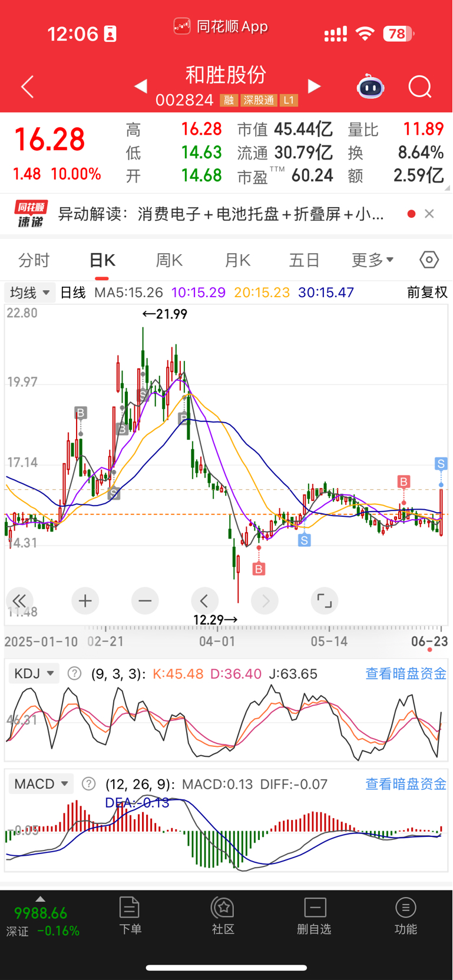Viewport: 453px width, 980px height.
Task: Tap 深证 9988.66 index value
Action: pos(41,913)
